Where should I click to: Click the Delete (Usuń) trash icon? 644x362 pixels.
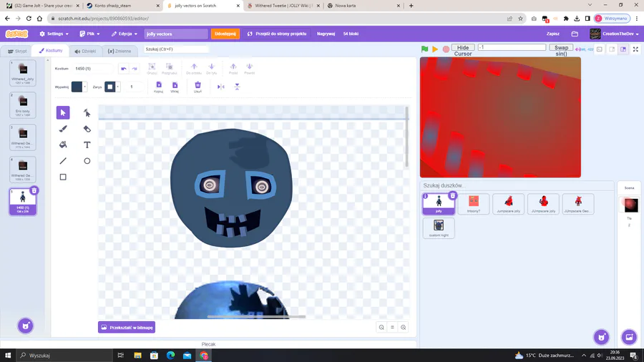(197, 87)
